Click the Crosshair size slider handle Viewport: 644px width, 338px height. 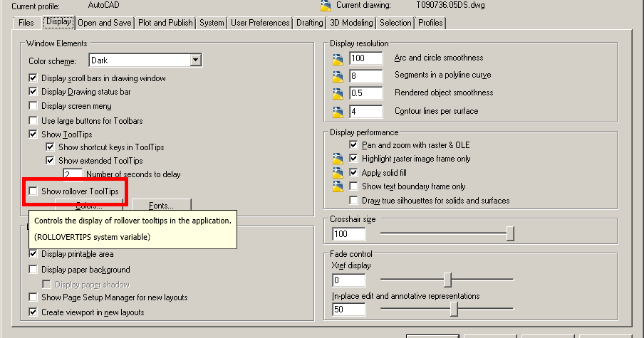click(x=510, y=234)
